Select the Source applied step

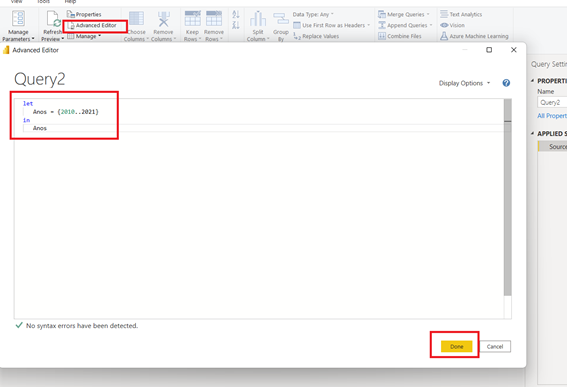click(x=553, y=146)
